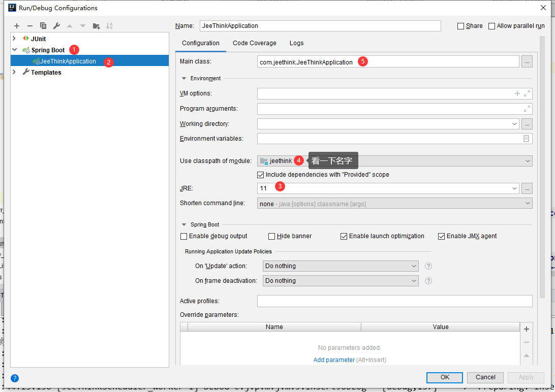
Task: Switch to Configuration tab
Action: coord(201,43)
